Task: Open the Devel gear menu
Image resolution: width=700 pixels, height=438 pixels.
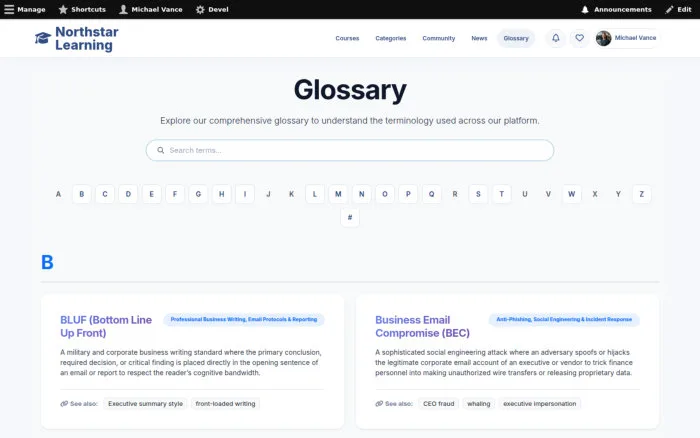Action: [212, 9]
